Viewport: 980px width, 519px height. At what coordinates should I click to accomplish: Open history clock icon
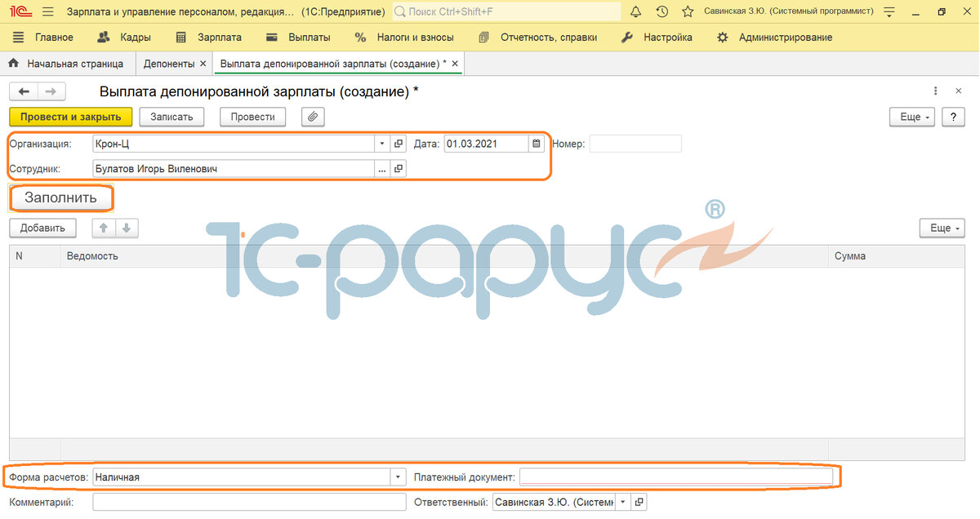[662, 11]
